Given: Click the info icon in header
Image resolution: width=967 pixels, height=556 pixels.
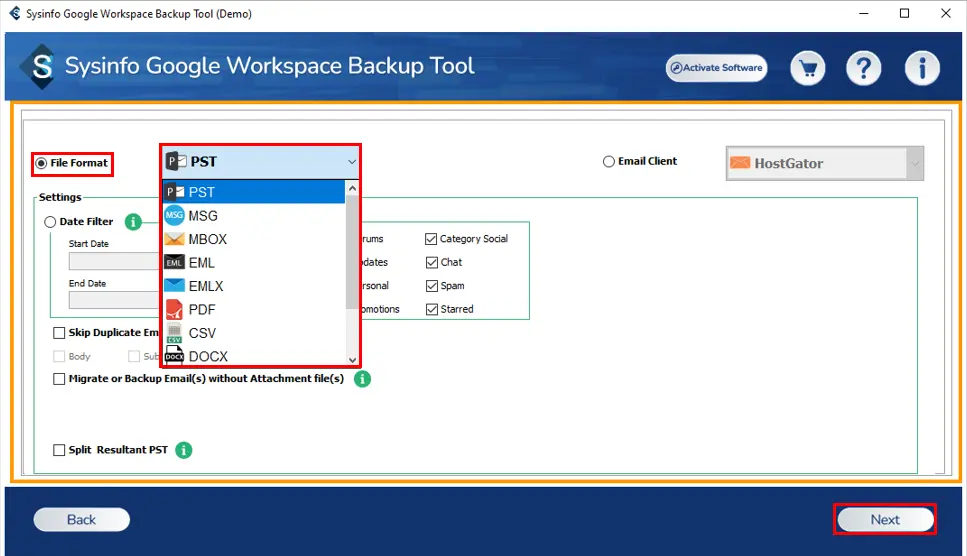Looking at the screenshot, I should click(921, 68).
